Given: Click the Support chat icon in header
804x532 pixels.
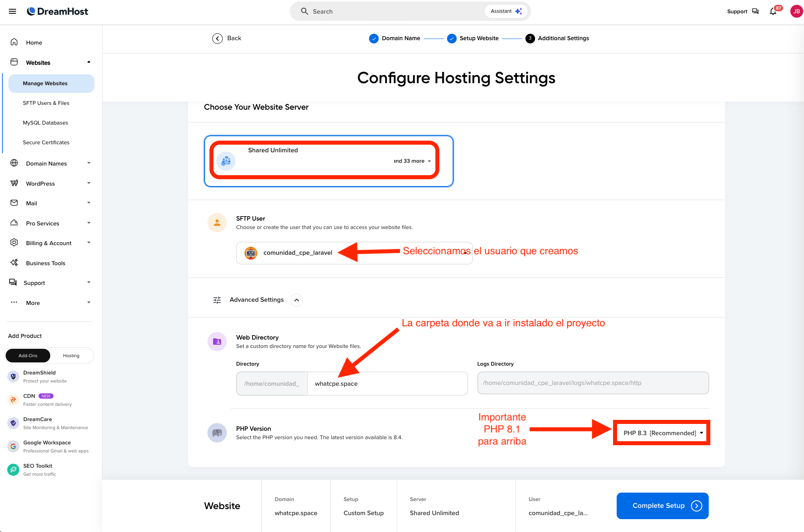Looking at the screenshot, I should [x=755, y=11].
